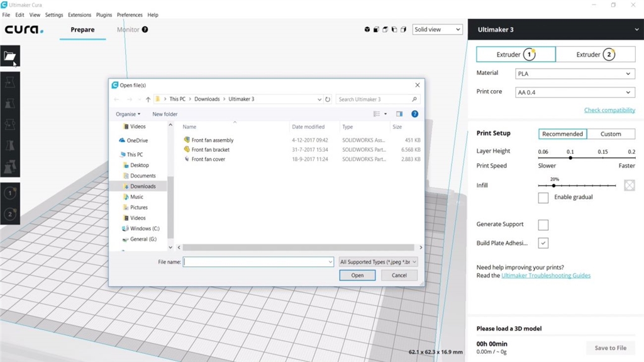Click the Layer Height slider handle
The image size is (644, 362).
570,158
